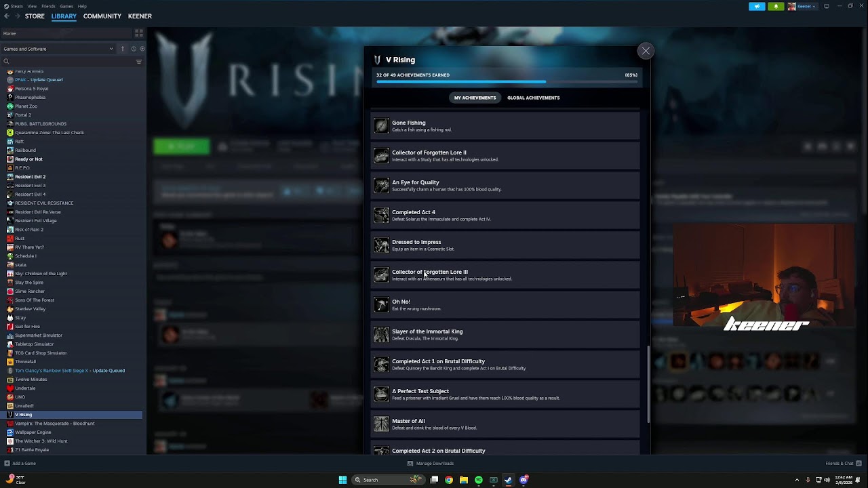This screenshot has height=488, width=868.
Task: Open the KEENER profile section
Action: coord(140,16)
